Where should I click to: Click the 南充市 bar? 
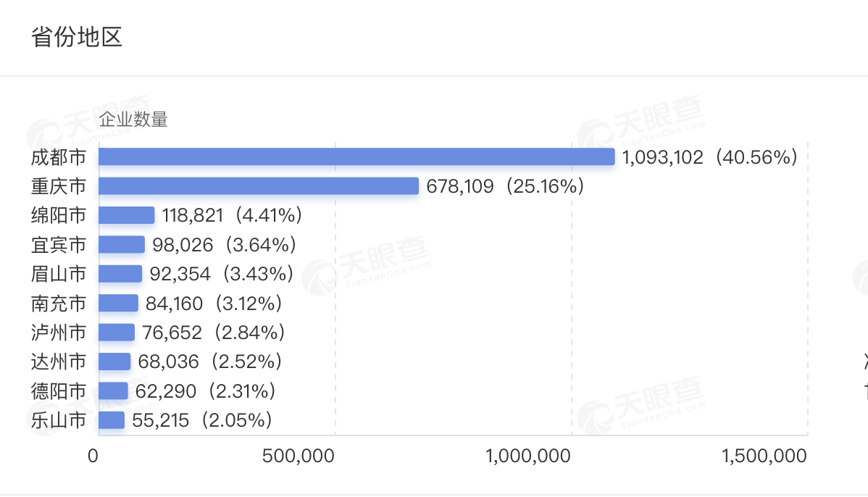119,304
